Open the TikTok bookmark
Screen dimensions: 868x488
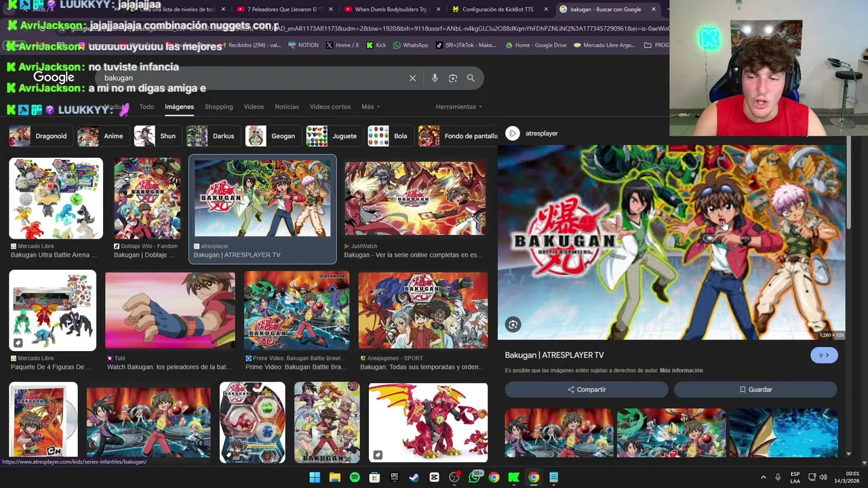pos(466,45)
